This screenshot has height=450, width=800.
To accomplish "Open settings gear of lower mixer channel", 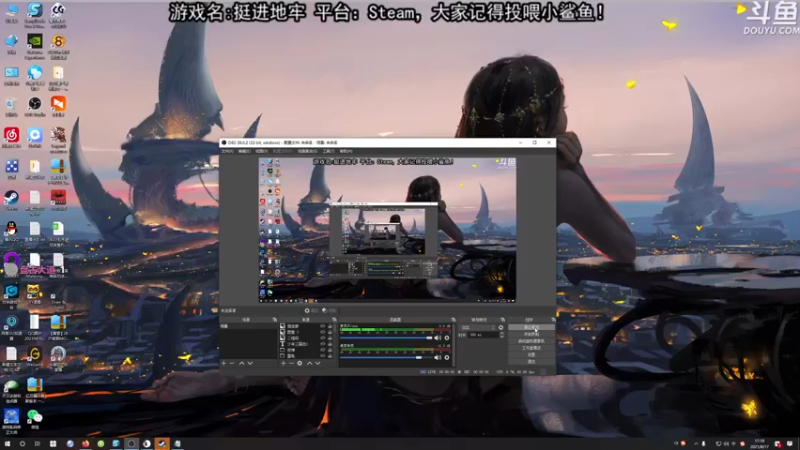I will click(446, 358).
